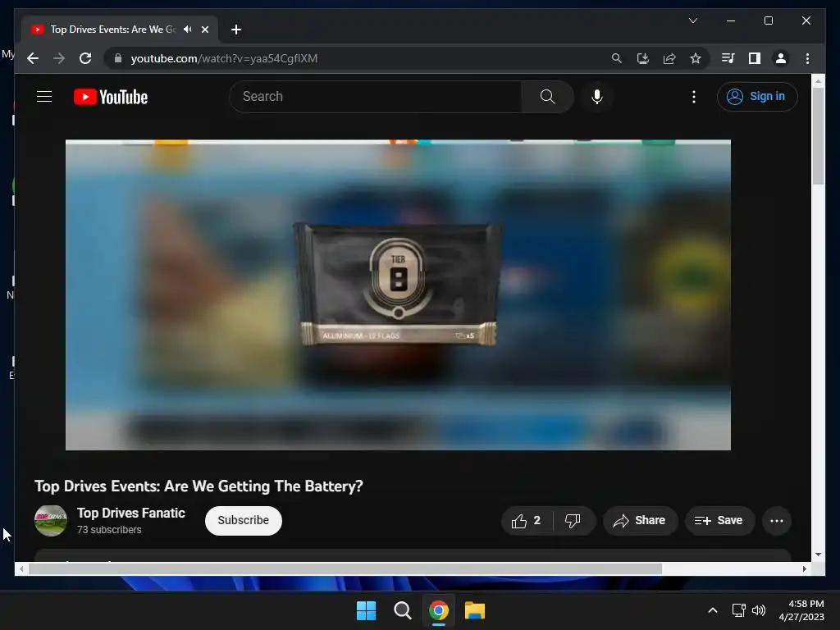The height and width of the screenshot is (630, 840).
Task: Share this page from address bar
Action: click(x=669, y=58)
